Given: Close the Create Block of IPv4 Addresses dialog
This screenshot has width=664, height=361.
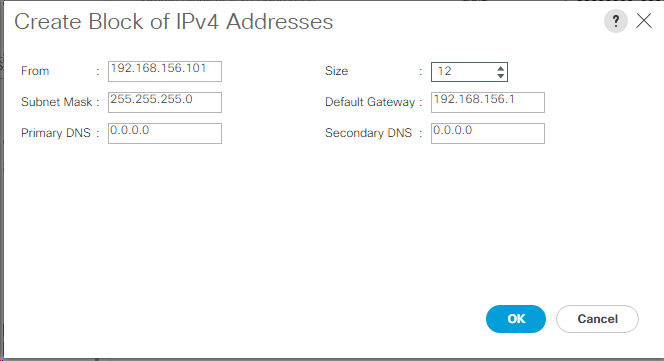Looking at the screenshot, I should tap(644, 20).
